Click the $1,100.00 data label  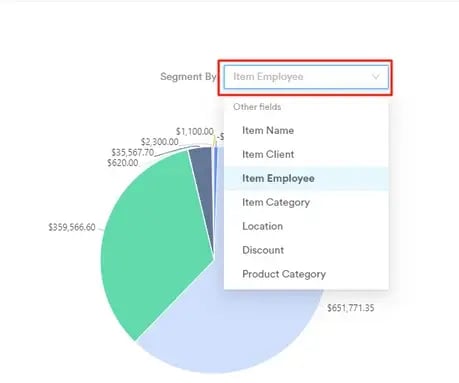[195, 132]
